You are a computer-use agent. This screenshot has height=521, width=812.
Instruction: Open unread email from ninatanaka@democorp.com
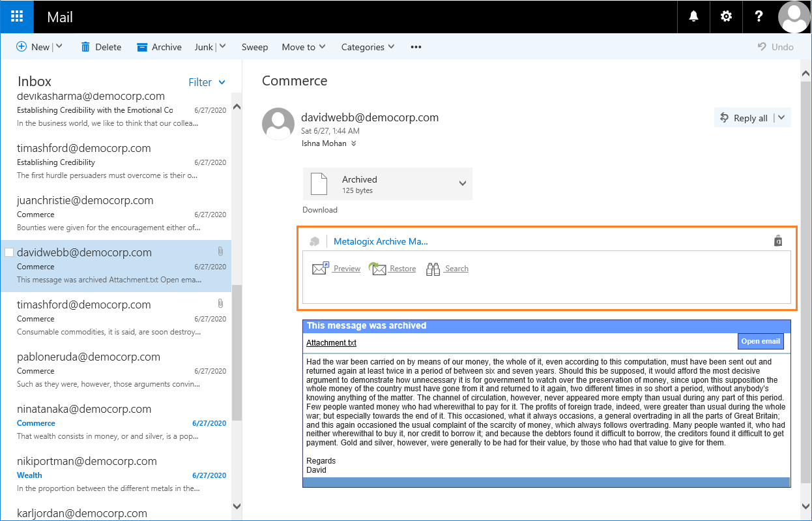pyautogui.click(x=116, y=422)
